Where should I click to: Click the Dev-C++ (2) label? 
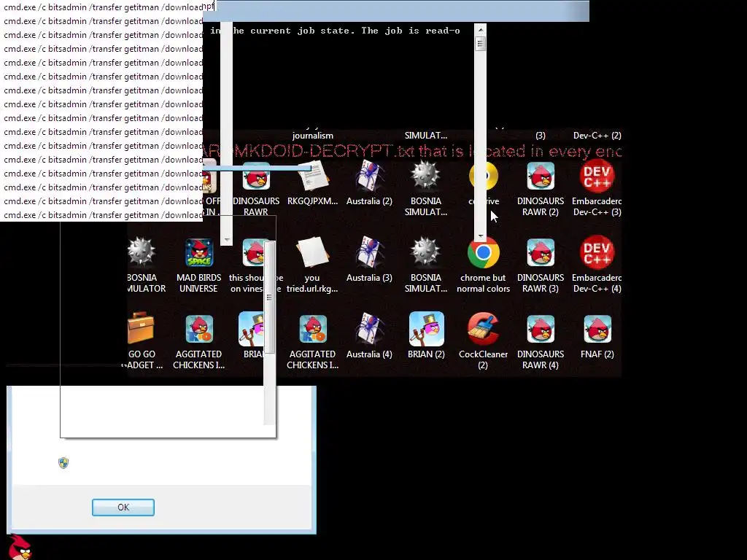click(x=597, y=136)
